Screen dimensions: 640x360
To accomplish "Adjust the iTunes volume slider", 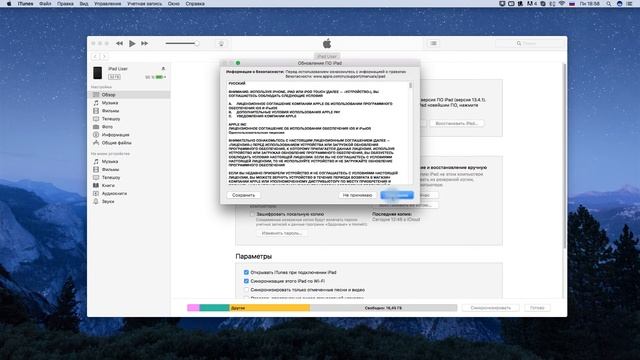I will coord(182,43).
